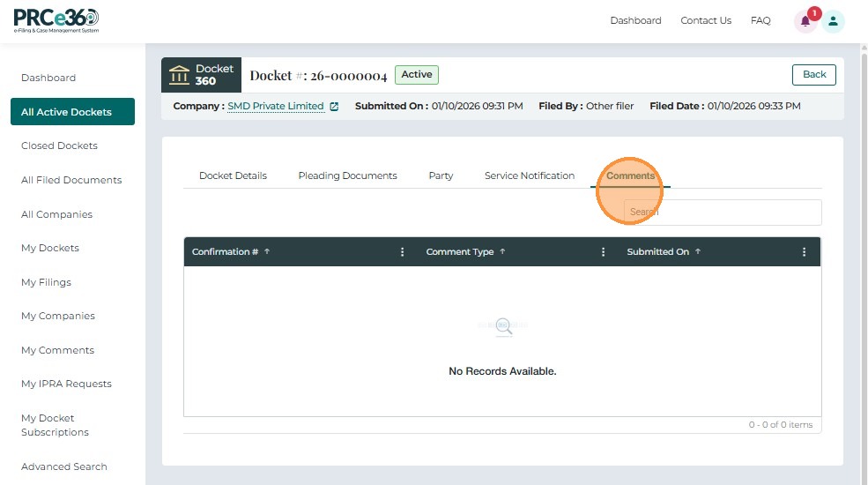Click the comments Search field
The height and width of the screenshot is (485, 868).
point(723,212)
